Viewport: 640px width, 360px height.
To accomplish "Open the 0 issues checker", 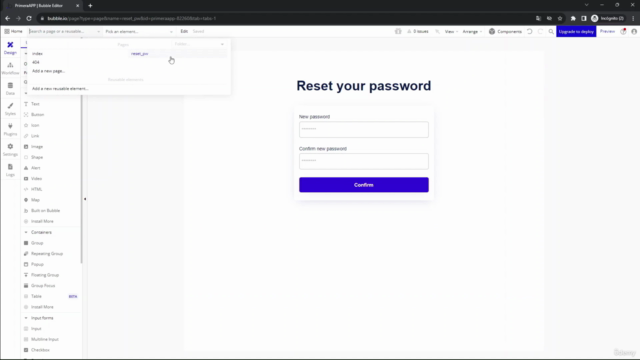I will click(418, 31).
